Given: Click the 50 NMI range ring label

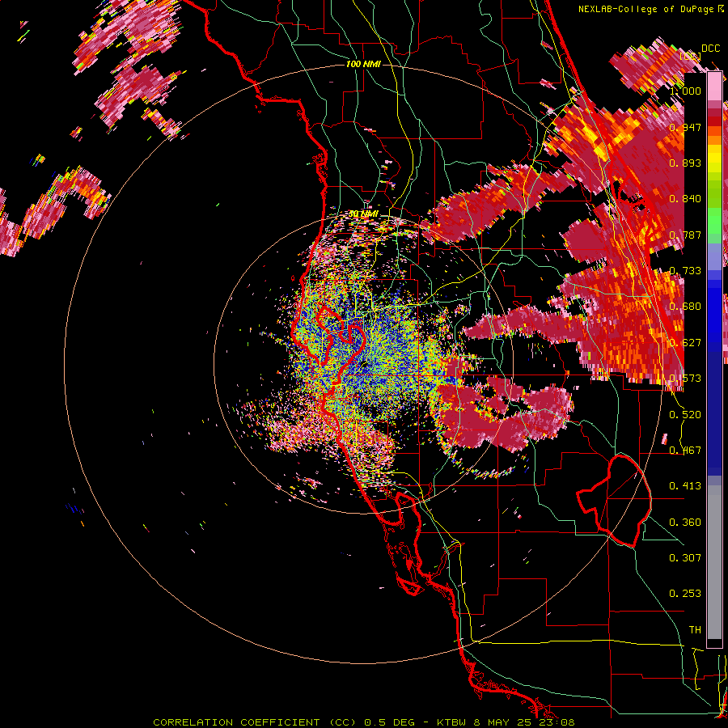Looking at the screenshot, I should [x=363, y=214].
